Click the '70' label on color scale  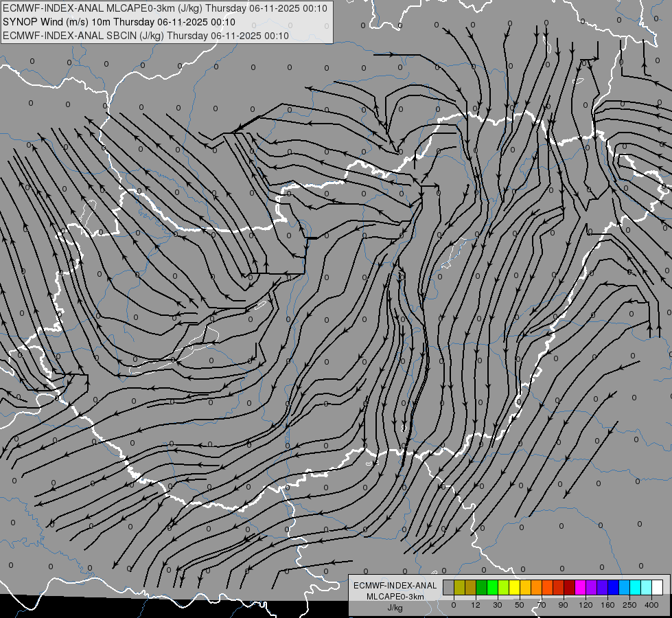pos(542,605)
